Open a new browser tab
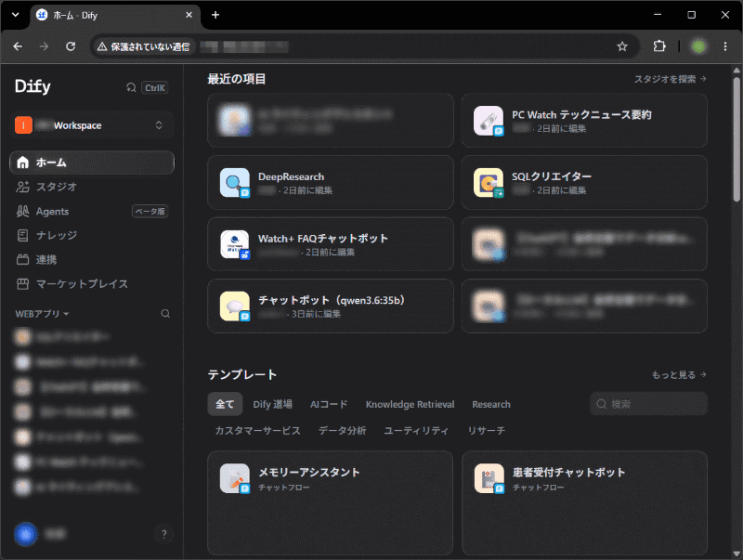The image size is (743, 560). pos(215,15)
